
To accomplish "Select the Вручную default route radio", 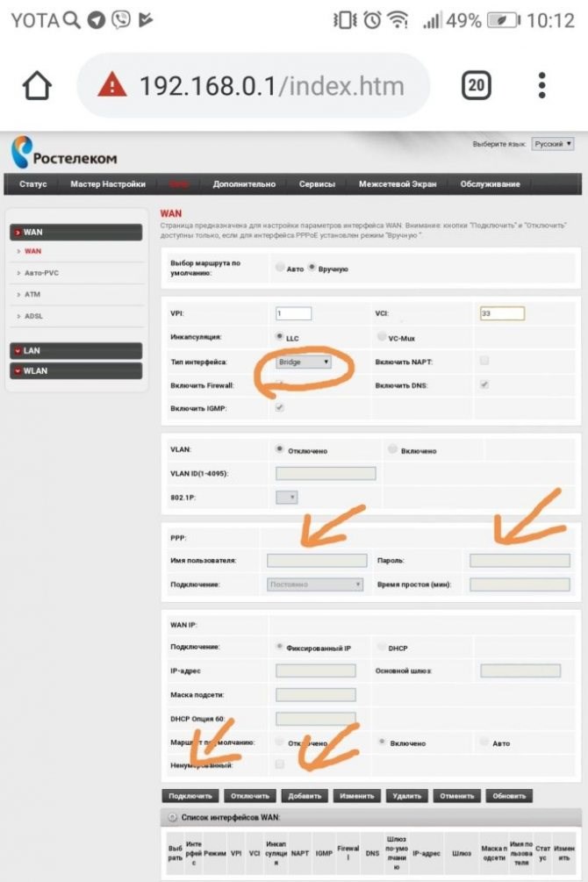I will pyautogui.click(x=312, y=268).
